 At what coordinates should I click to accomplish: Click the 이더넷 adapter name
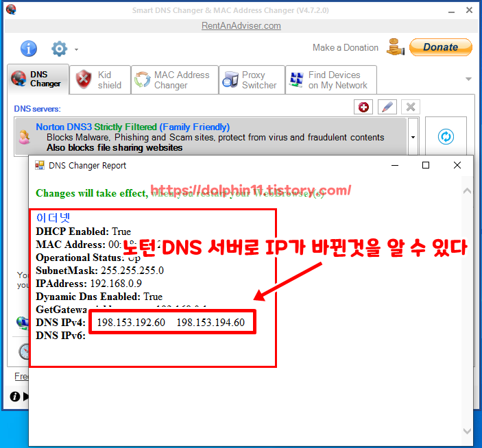[53, 218]
